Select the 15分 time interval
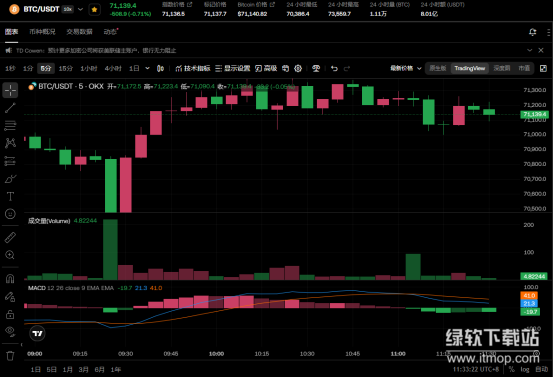Screen dimensions: 554x378 point(66,69)
